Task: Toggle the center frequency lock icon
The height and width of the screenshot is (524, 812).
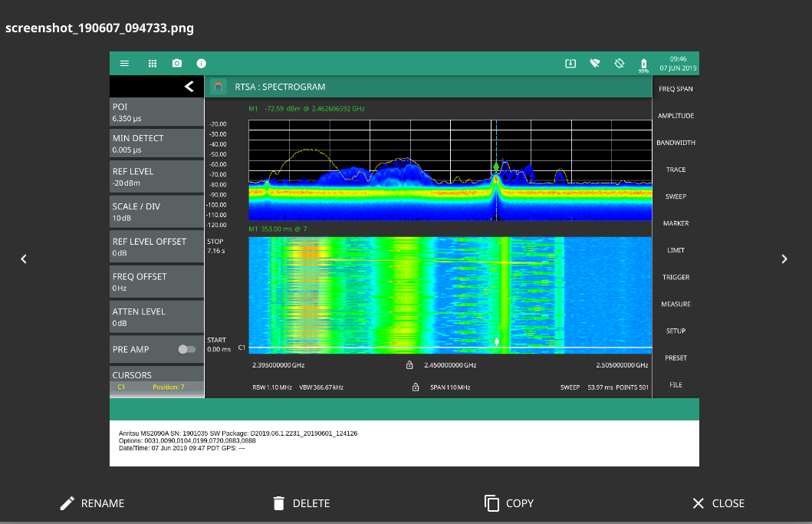Action: [409, 365]
